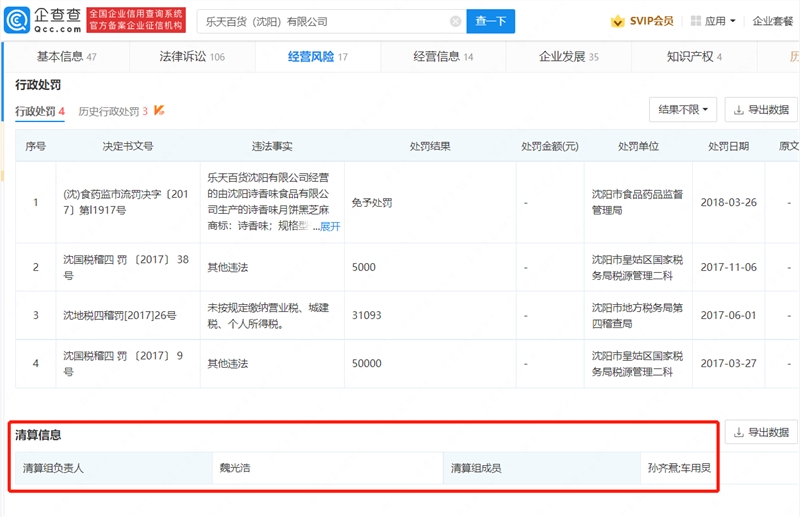
Task: Open the 企业套餐 link
Action: pos(772,21)
